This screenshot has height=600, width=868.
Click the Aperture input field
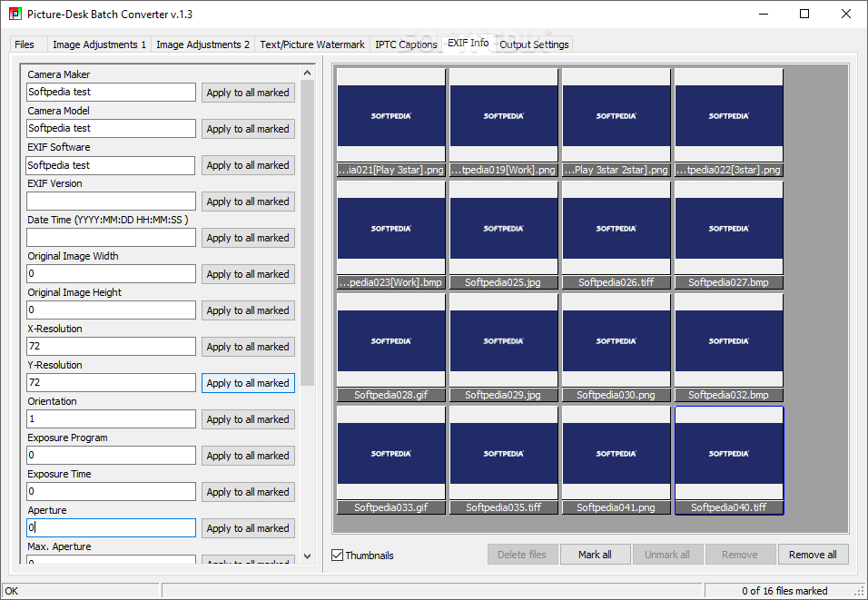[x=111, y=527]
